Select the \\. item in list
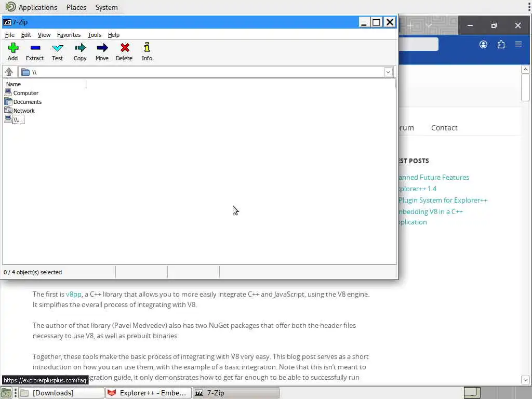The image size is (532, 399). [14, 119]
